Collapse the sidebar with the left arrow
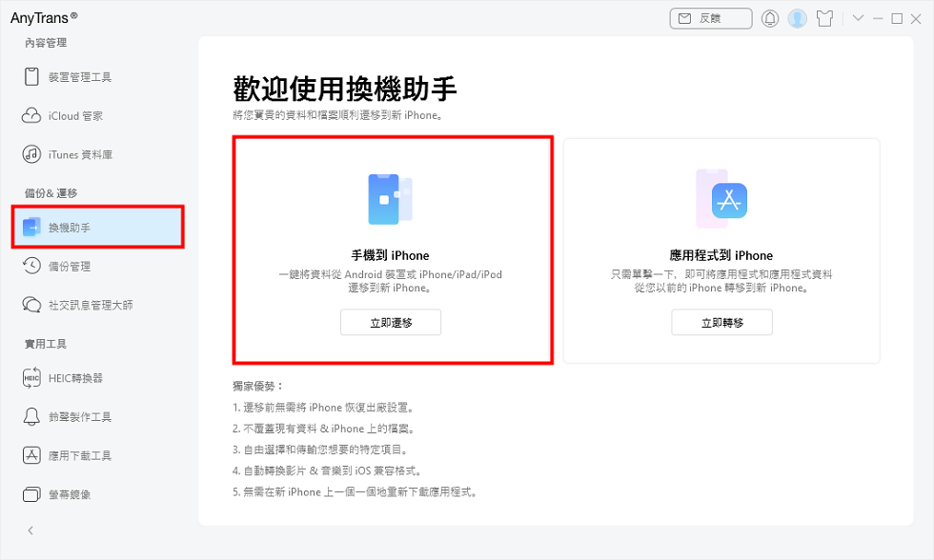 29,530
